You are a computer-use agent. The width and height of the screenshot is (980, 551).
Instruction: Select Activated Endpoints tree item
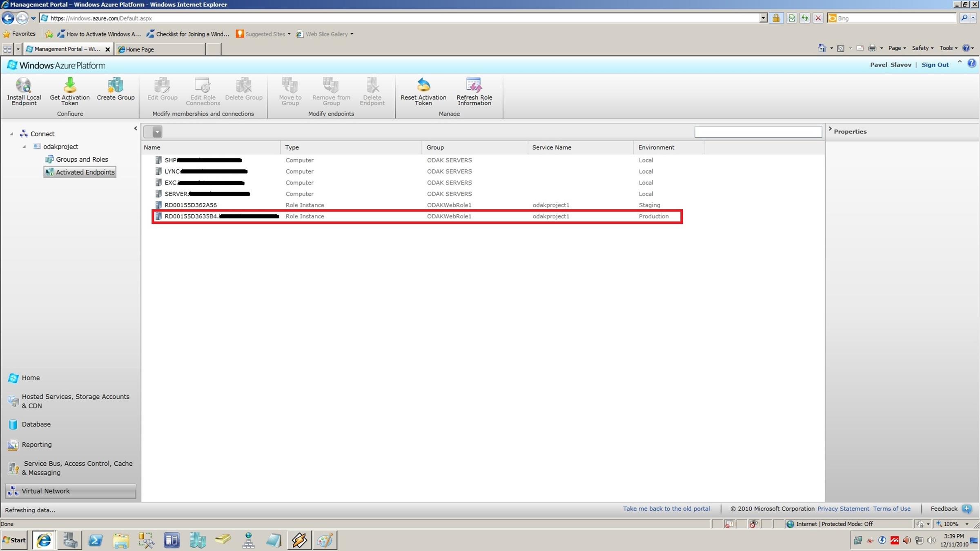tap(80, 172)
